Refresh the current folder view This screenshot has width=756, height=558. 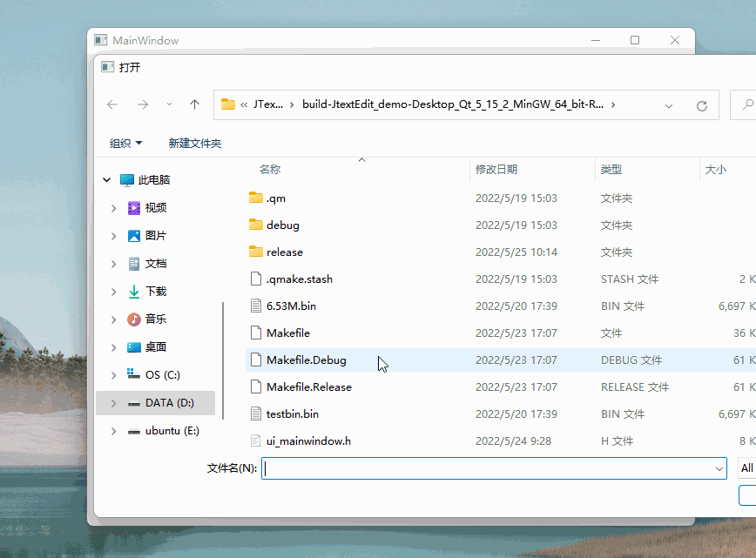pos(702,105)
